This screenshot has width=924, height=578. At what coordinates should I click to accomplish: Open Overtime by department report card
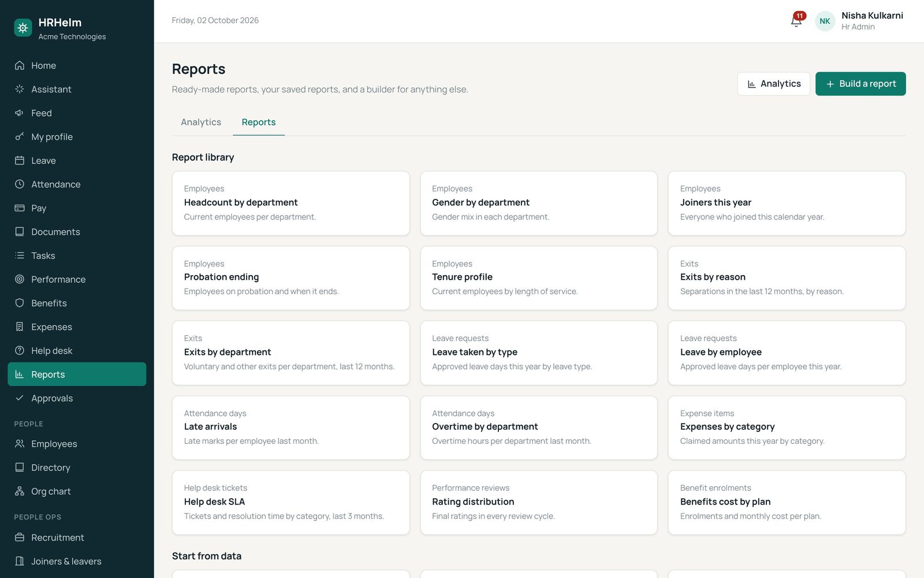[x=539, y=428]
